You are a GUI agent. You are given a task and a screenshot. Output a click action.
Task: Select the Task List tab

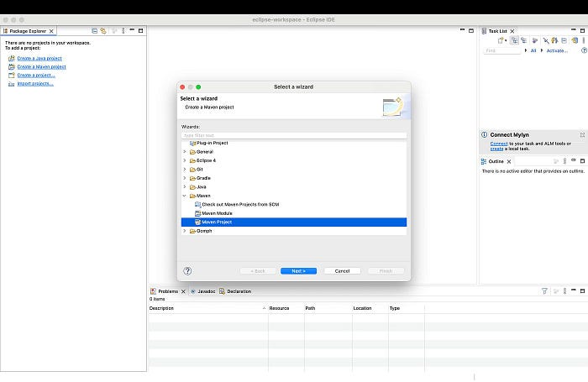pyautogui.click(x=497, y=31)
